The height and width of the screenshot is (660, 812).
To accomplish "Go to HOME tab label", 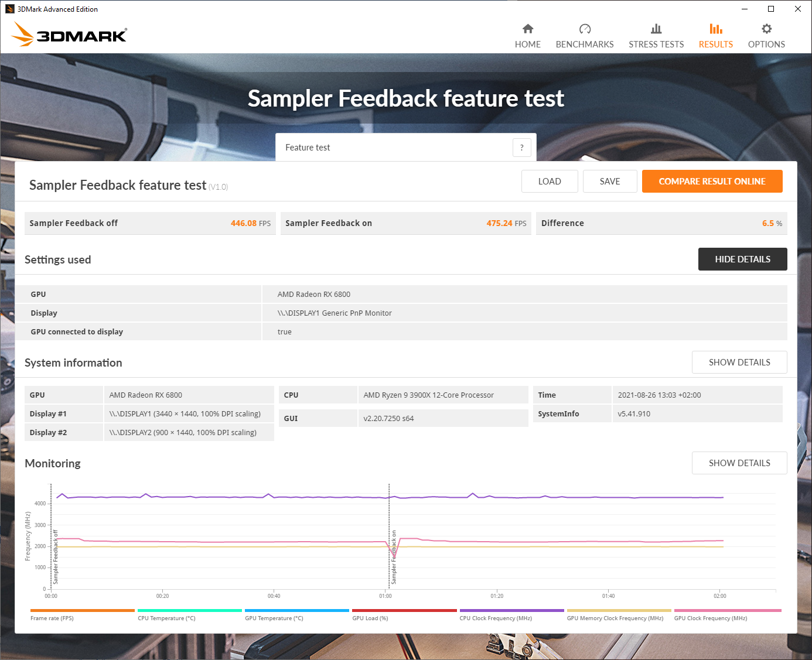I will click(x=528, y=45).
